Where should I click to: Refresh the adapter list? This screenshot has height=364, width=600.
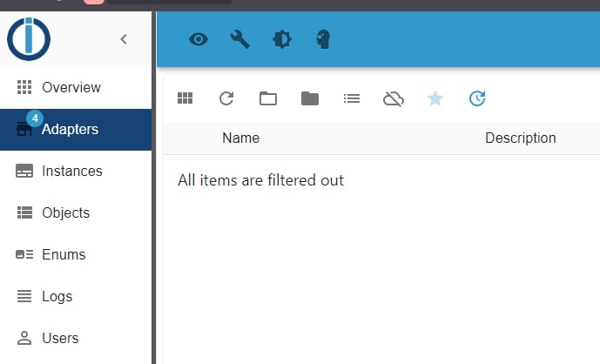pyautogui.click(x=226, y=98)
